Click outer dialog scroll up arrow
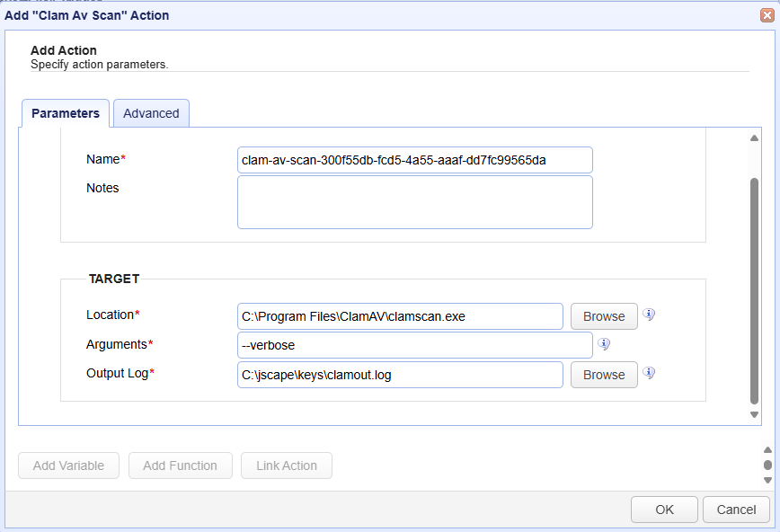The height and width of the screenshot is (532, 780). [767, 450]
